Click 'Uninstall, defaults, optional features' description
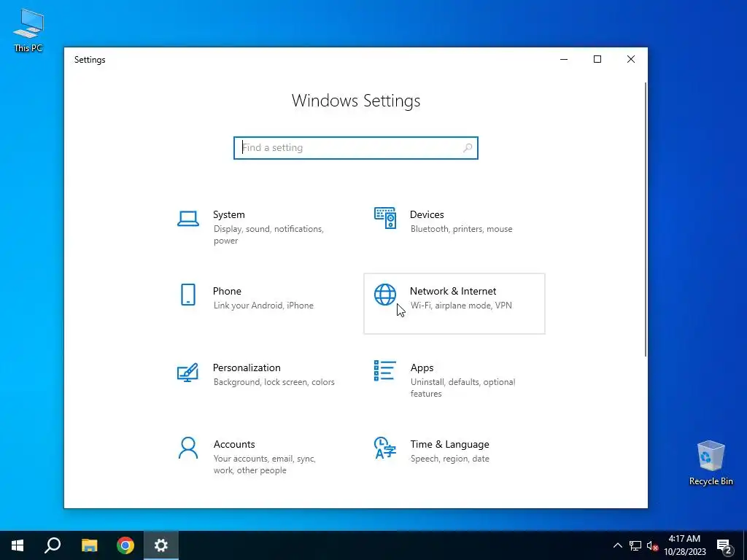The height and width of the screenshot is (560, 747). point(462,388)
